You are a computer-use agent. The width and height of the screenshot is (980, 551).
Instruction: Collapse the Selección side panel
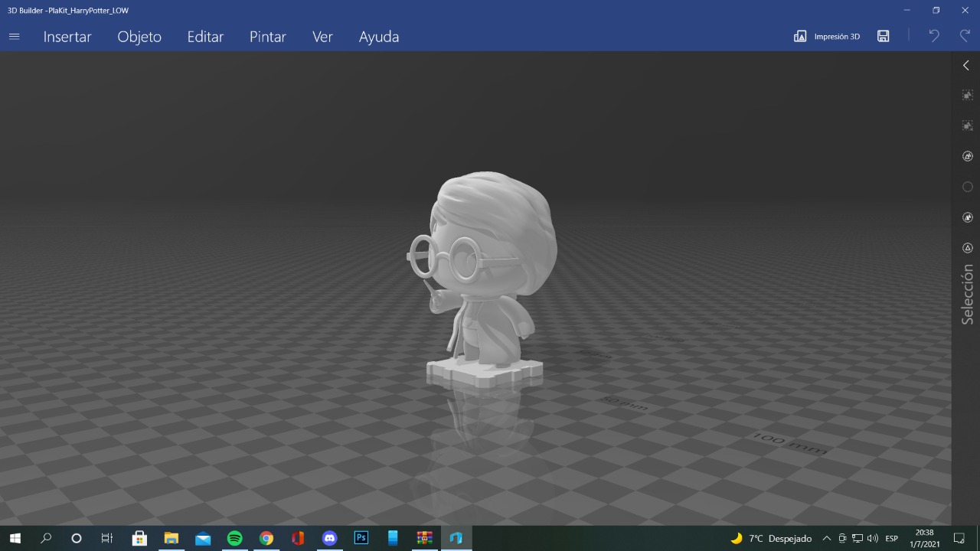(x=966, y=66)
